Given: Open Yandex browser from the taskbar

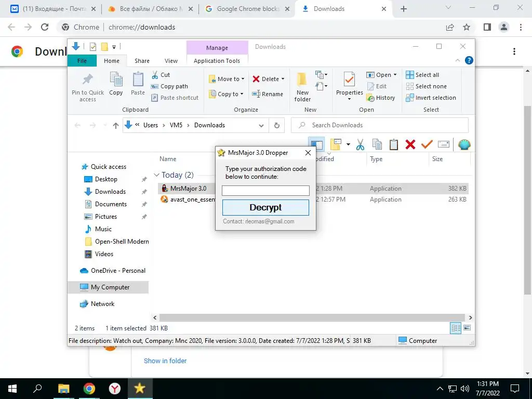Looking at the screenshot, I should point(115,389).
